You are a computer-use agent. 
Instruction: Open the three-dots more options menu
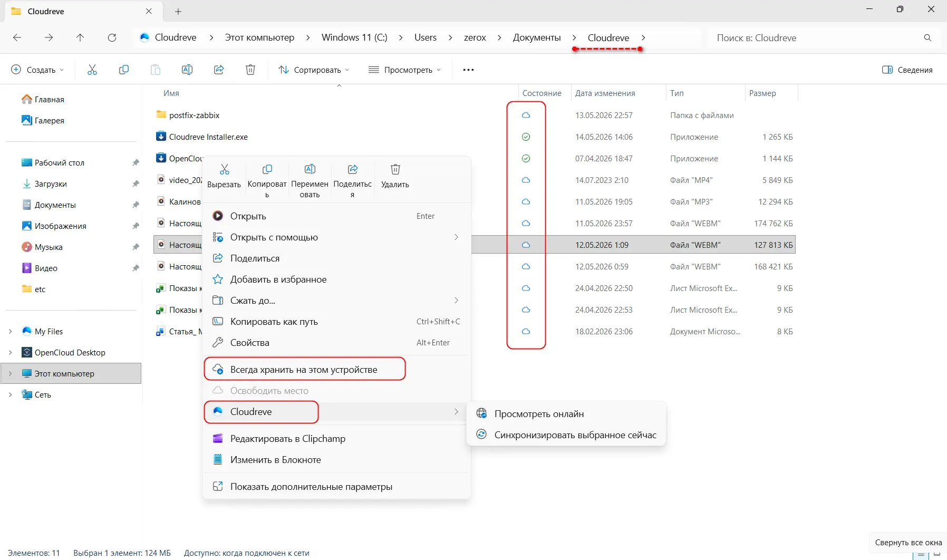tap(468, 70)
